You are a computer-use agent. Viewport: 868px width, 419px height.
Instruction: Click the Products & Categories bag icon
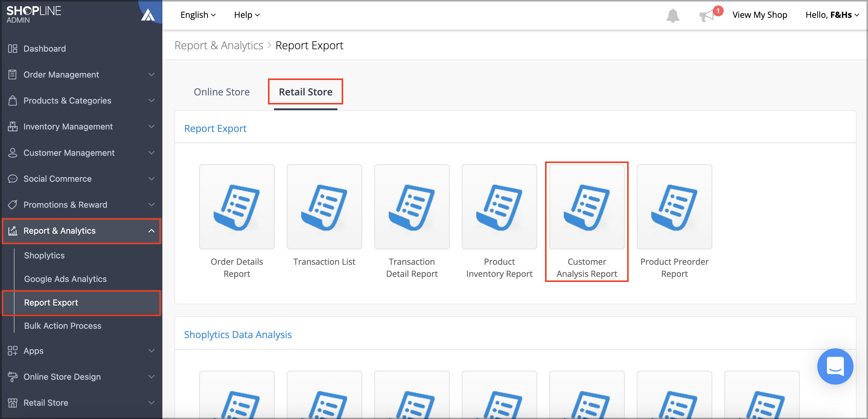click(12, 101)
